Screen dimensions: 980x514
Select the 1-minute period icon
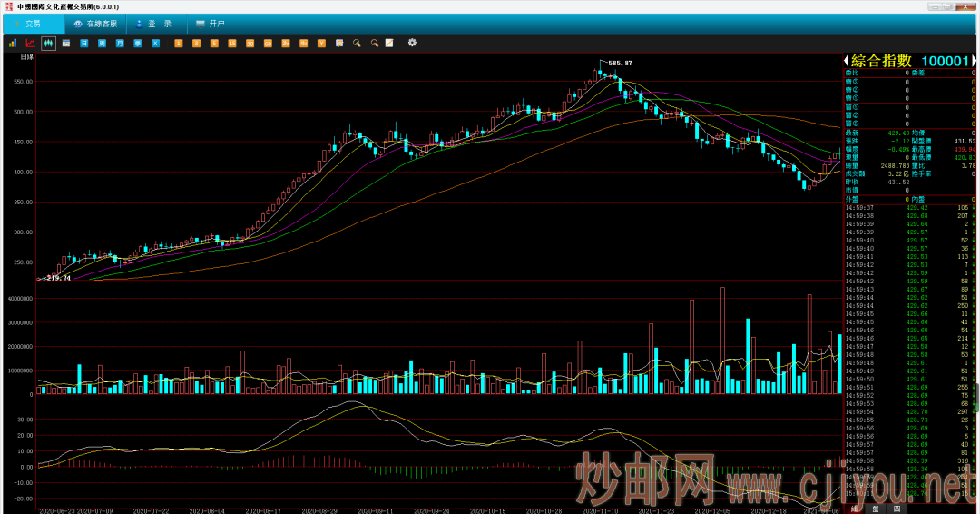pos(179,43)
